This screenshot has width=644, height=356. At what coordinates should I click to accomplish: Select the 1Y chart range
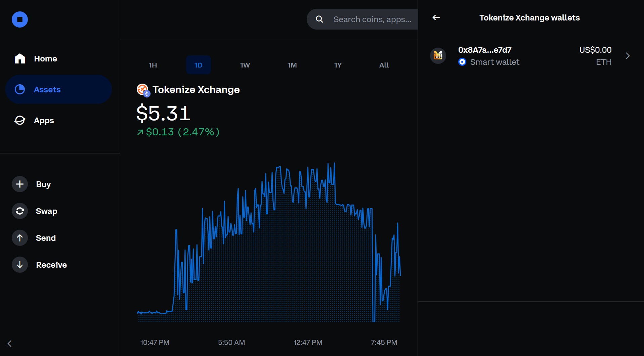click(338, 65)
